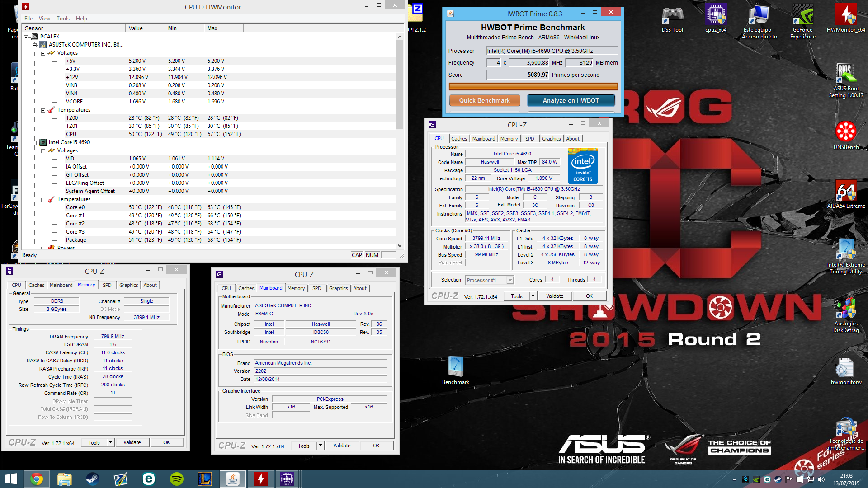Screen dimensions: 868x488
Task: Open Benchmark file icon on desktop
Action: coord(455,371)
